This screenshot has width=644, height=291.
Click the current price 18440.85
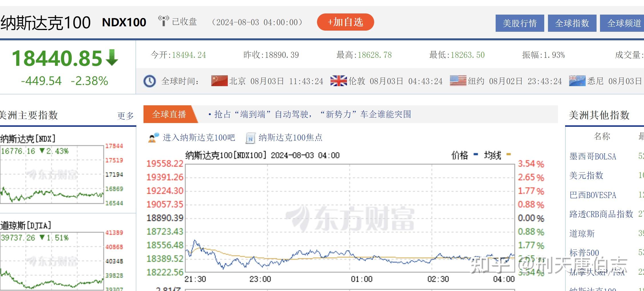pos(57,58)
